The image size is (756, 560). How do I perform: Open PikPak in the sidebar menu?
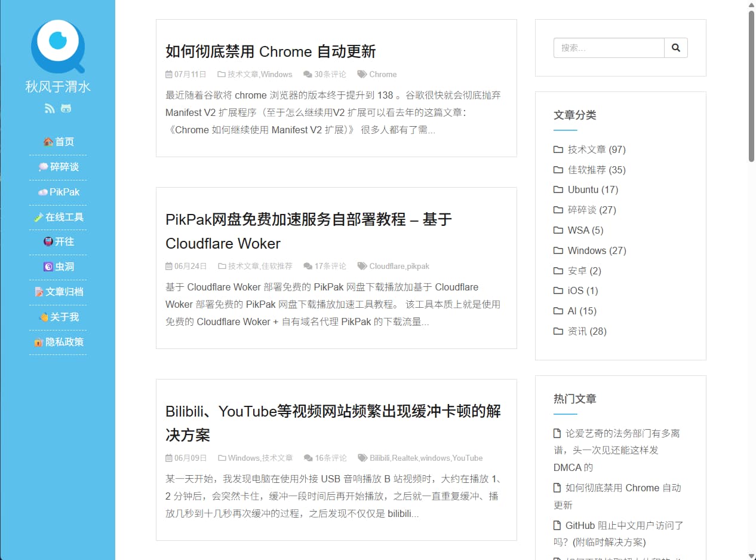click(x=59, y=192)
